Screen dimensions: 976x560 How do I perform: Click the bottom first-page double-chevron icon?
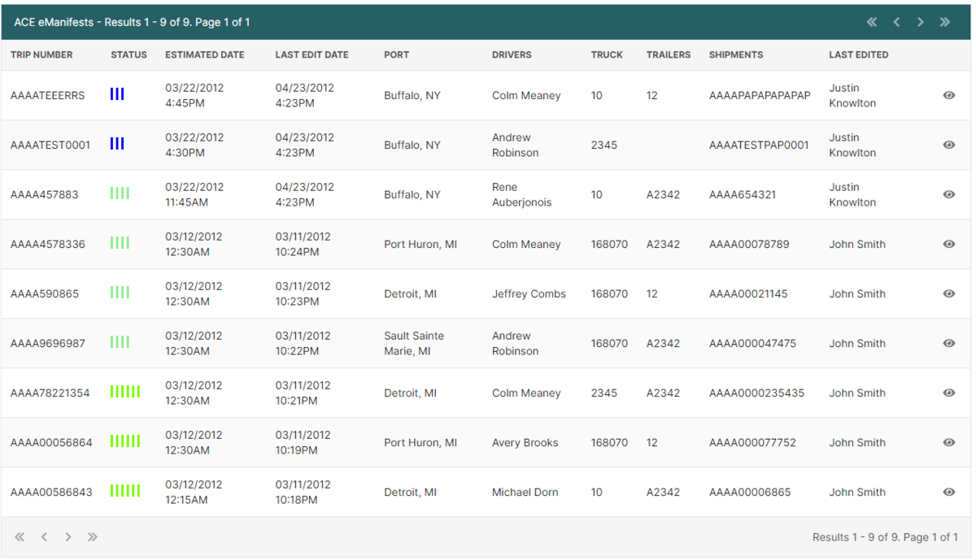point(20,536)
